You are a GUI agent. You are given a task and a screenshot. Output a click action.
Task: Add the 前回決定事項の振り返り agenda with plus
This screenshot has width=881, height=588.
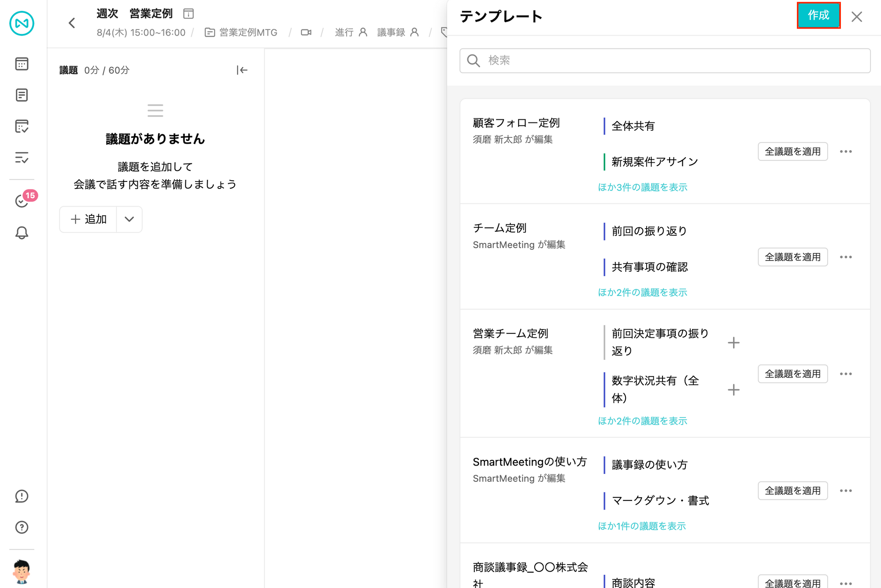[733, 343]
